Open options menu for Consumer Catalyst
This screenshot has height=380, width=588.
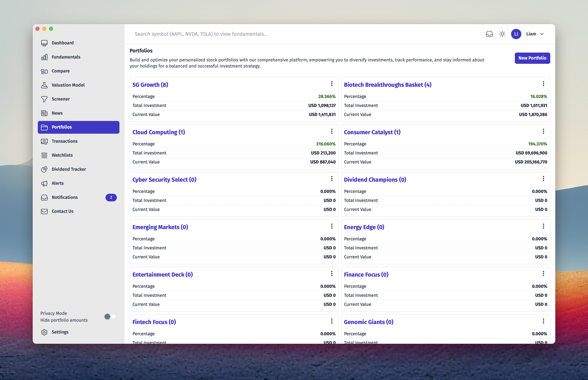(543, 131)
